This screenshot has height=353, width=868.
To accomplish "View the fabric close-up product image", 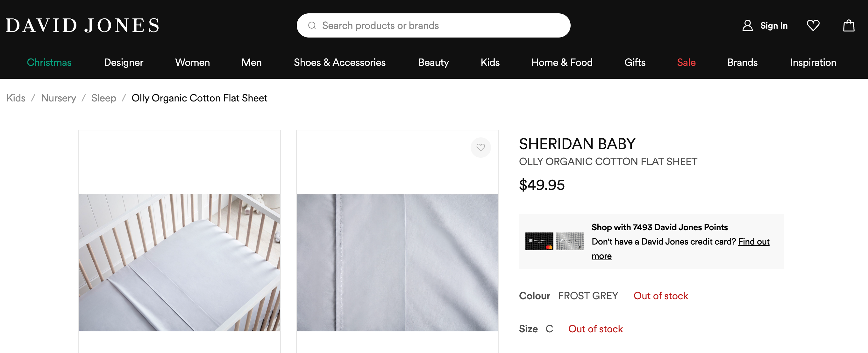I will click(x=397, y=262).
